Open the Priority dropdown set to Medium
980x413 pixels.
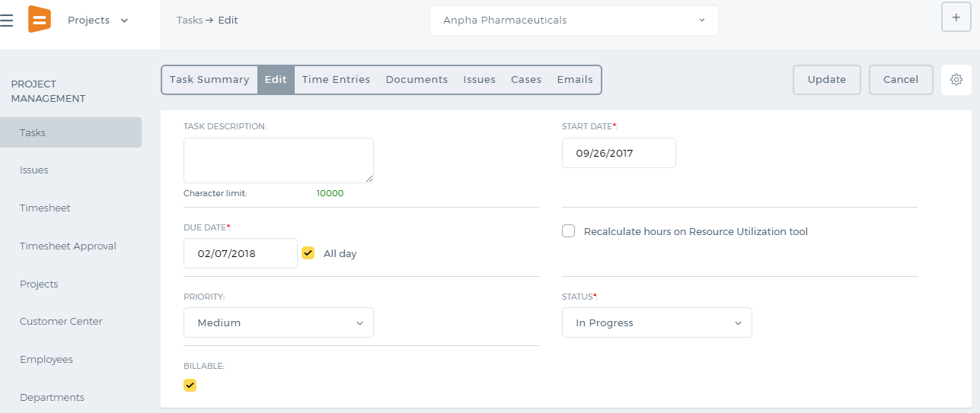pos(279,322)
